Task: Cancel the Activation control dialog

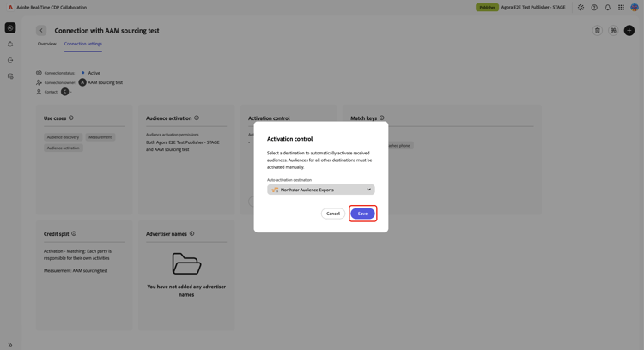Action: (x=332, y=214)
